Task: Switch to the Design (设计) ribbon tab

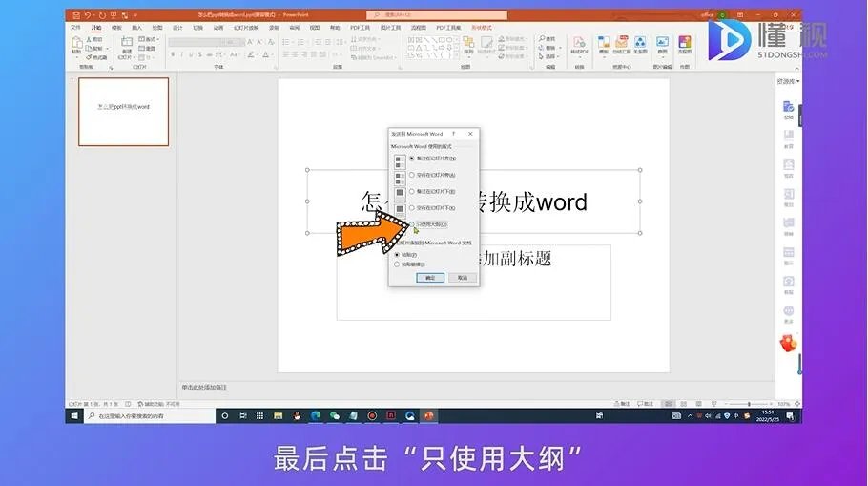Action: 177,27
